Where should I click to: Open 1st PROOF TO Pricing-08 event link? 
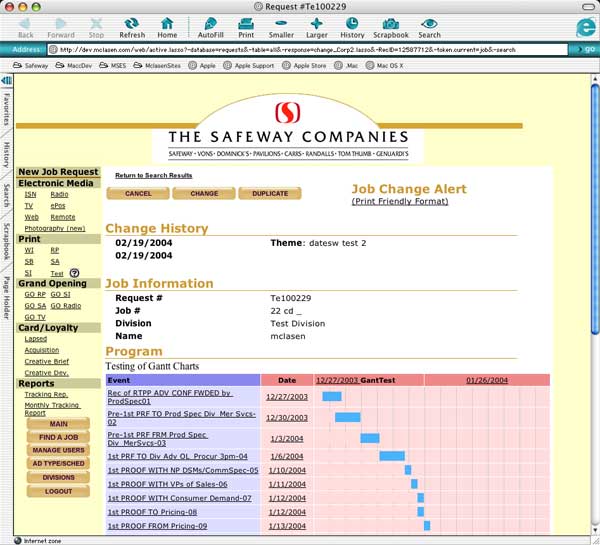[152, 512]
